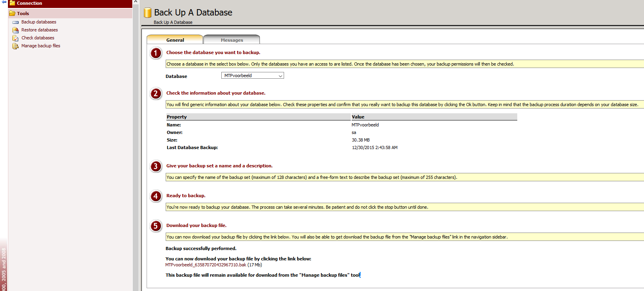644x291 pixels.
Task: Click the Backup databases icon
Action: pos(15,22)
